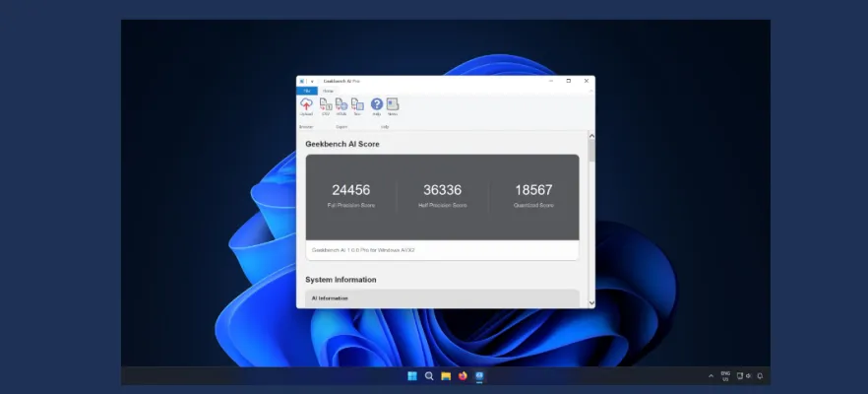This screenshot has width=868, height=394.
Task: Export results as HTML
Action: (341, 105)
